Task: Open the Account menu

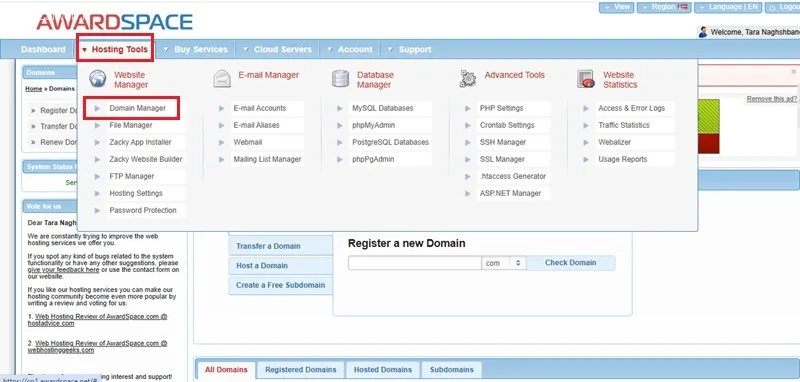Action: point(351,49)
